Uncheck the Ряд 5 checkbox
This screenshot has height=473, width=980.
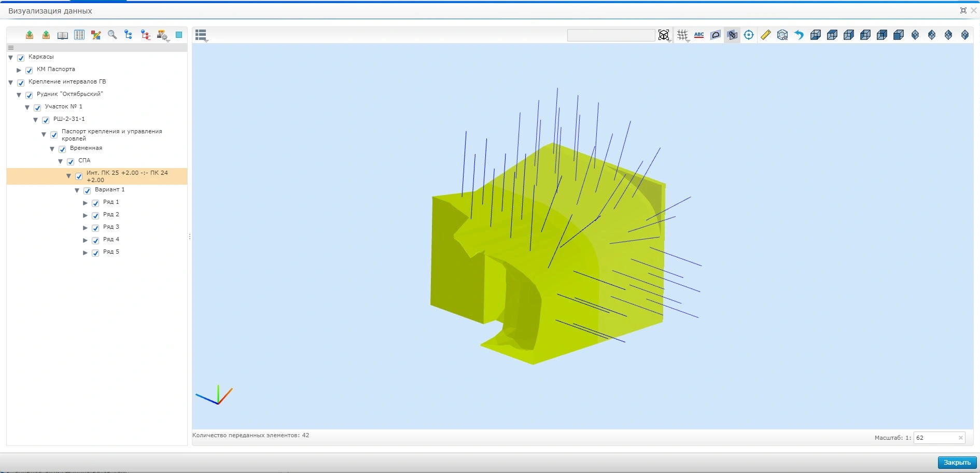[x=95, y=253]
